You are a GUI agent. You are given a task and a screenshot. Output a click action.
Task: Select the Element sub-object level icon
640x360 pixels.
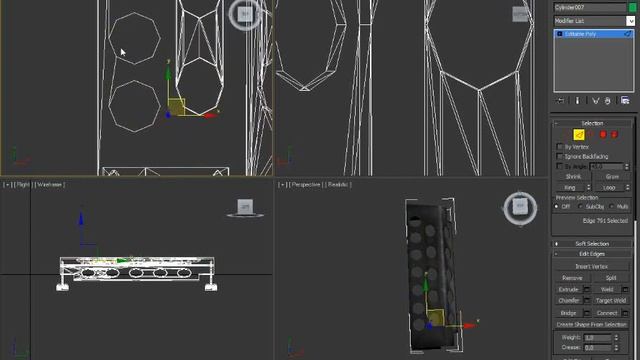[614, 135]
